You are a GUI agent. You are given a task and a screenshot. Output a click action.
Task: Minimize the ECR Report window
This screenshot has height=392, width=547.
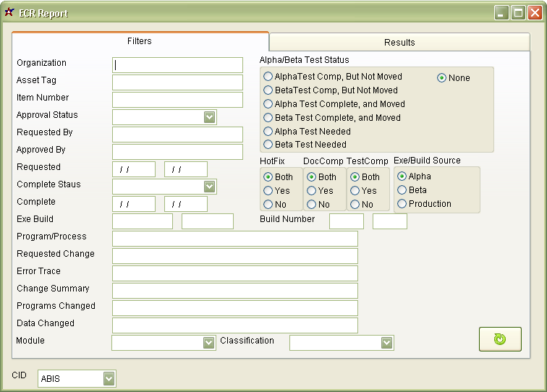coord(501,12)
